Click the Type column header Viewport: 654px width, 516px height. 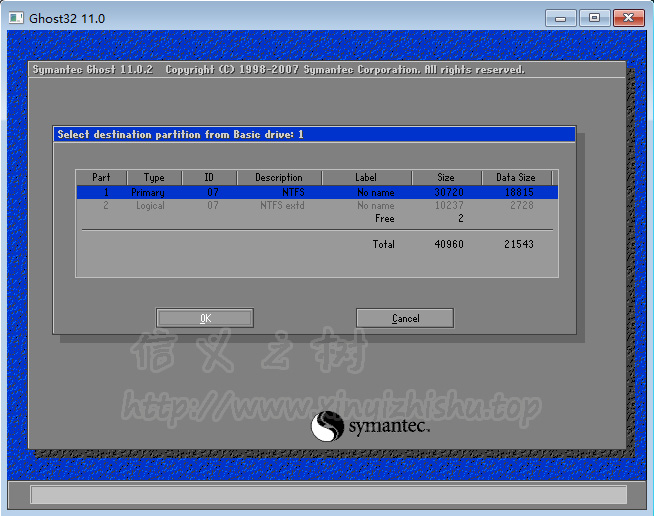coord(154,178)
